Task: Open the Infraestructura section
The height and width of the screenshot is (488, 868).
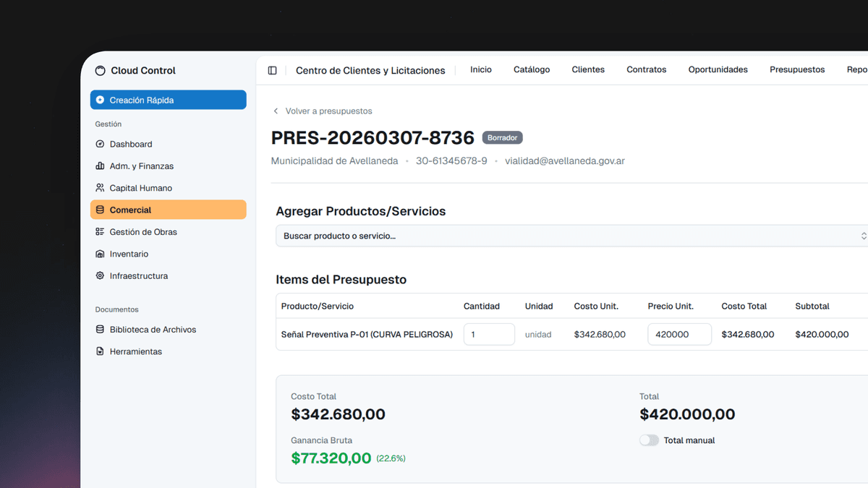Action: [169, 275]
